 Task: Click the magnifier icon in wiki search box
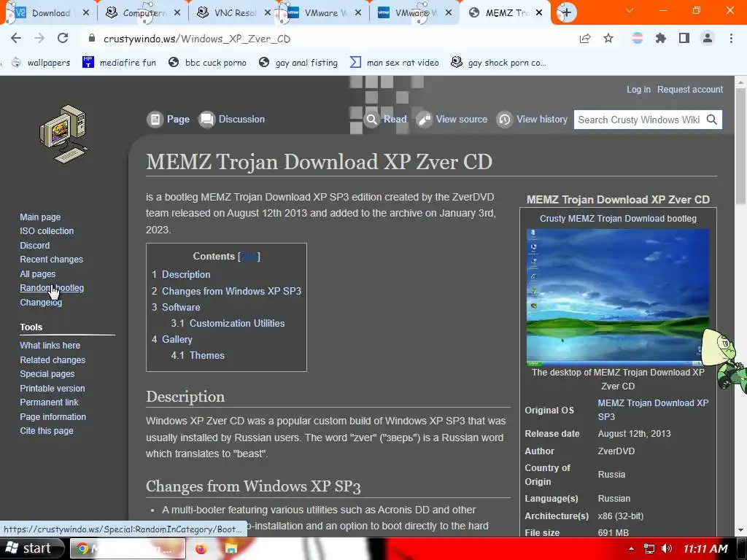click(x=712, y=120)
